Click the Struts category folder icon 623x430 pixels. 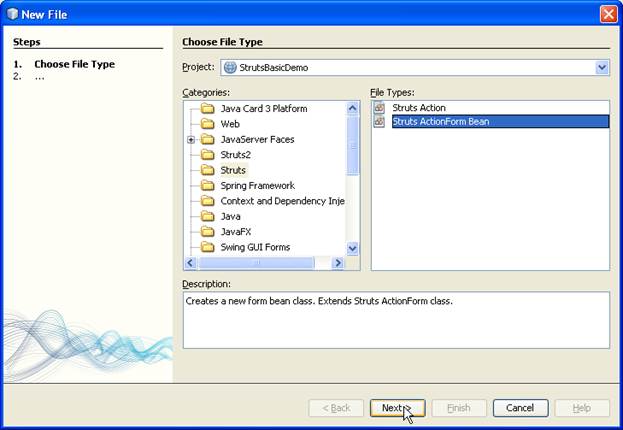pos(207,170)
